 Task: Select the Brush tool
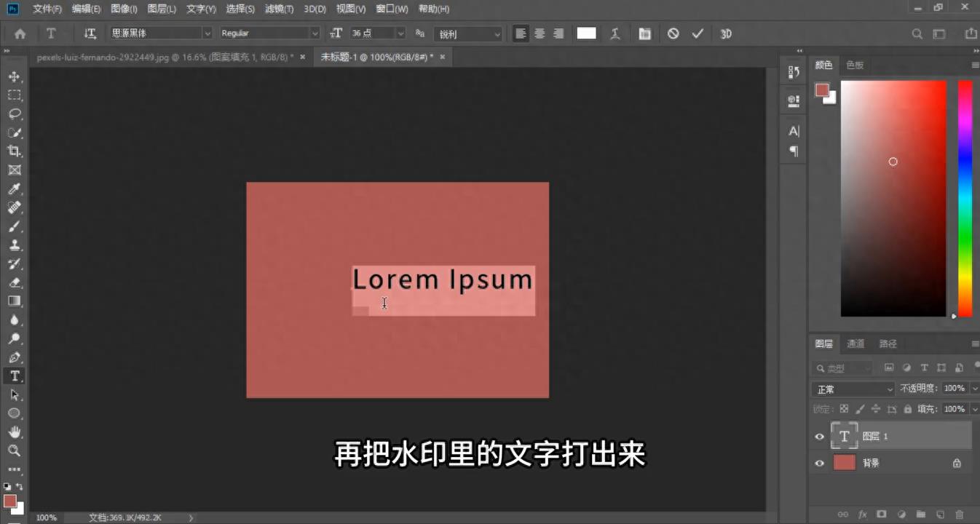coord(14,226)
